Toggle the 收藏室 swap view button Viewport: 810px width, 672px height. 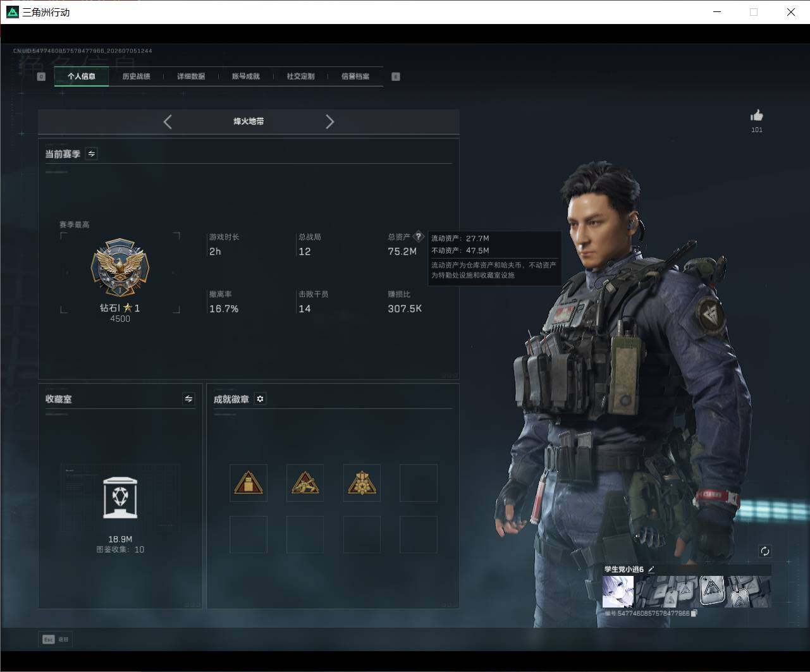click(x=188, y=399)
